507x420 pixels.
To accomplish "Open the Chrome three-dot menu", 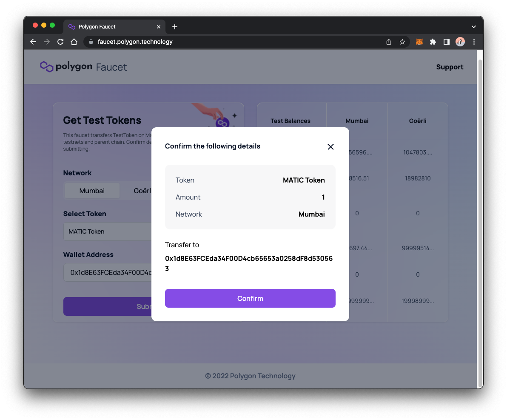I will tap(474, 42).
